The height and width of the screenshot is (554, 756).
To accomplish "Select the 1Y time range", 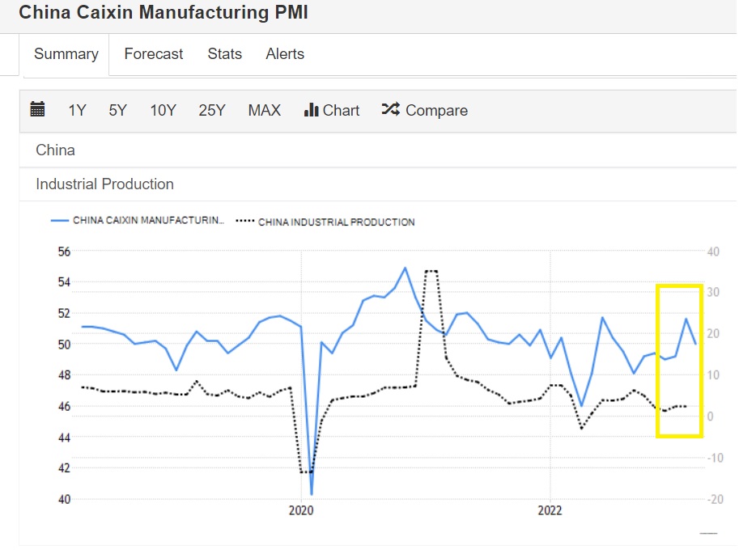I will pyautogui.click(x=77, y=110).
